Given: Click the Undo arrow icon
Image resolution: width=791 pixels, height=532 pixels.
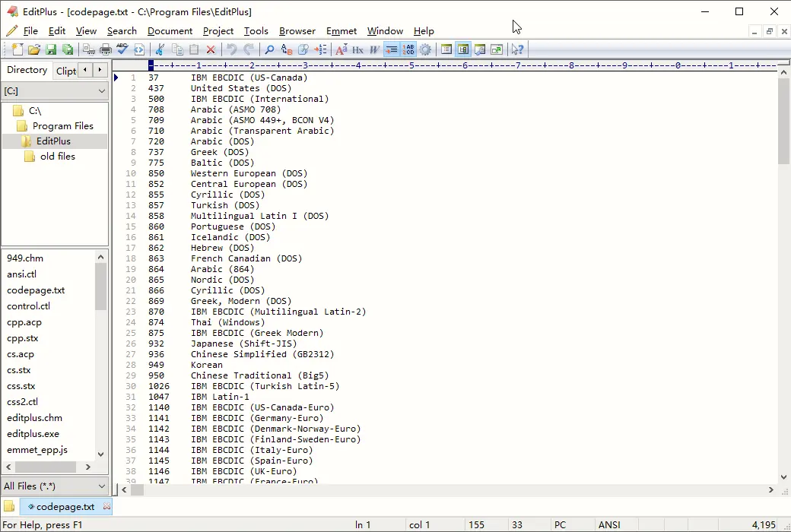Looking at the screenshot, I should 231,49.
